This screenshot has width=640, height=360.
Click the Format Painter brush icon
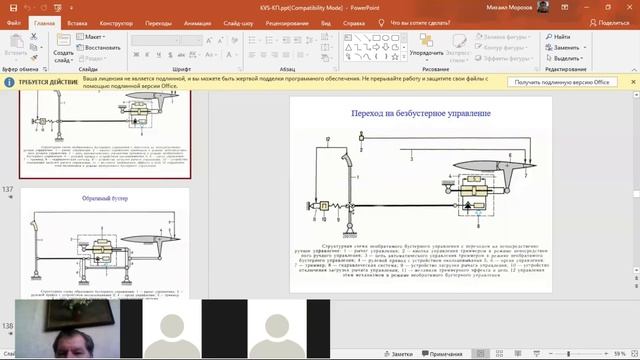coord(34,58)
